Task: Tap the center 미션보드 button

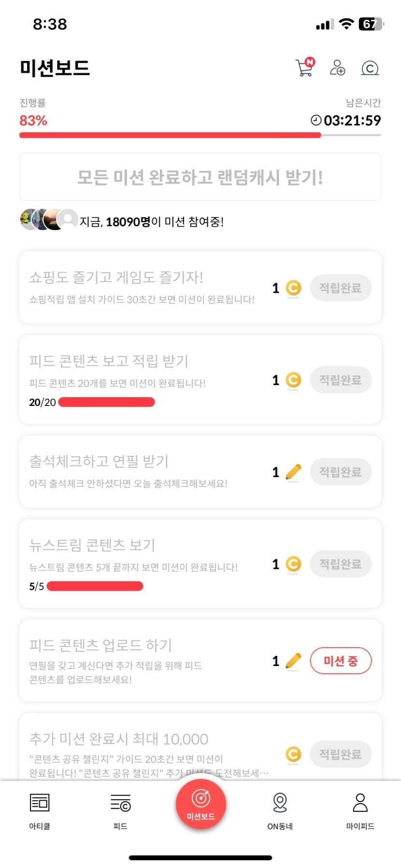Action: click(200, 804)
